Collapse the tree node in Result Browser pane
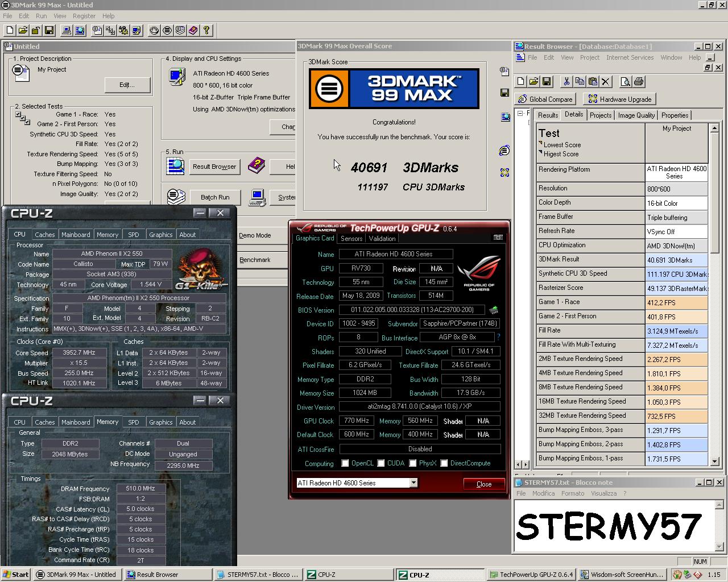 coord(520,114)
